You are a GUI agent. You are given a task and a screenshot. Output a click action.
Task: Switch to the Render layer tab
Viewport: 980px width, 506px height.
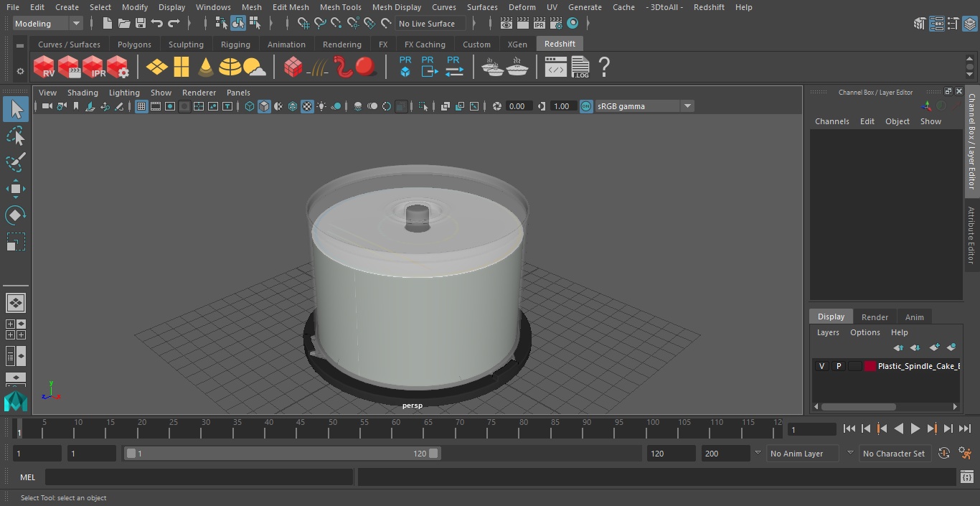click(874, 317)
